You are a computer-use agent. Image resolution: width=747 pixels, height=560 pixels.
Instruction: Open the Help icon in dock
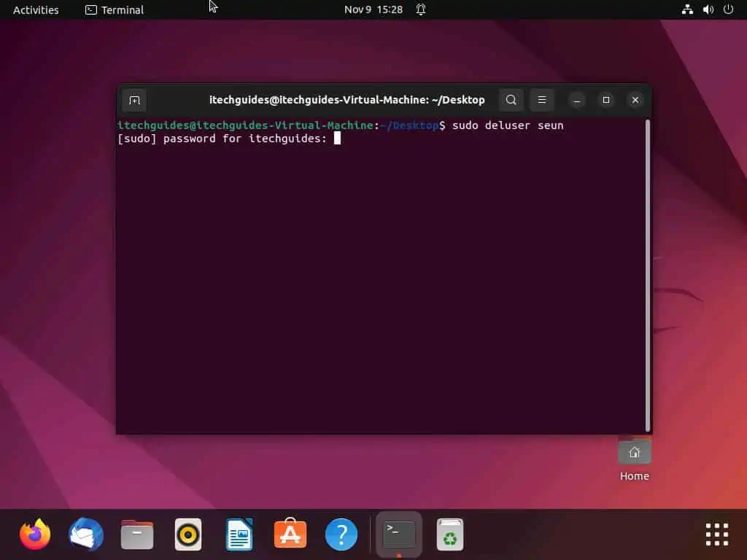pos(341,534)
